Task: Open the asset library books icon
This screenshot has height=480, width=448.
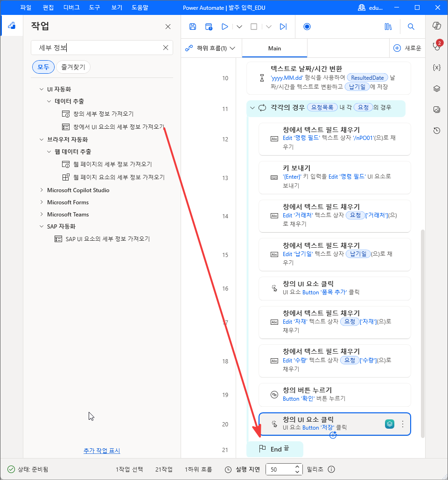Action: [388, 27]
